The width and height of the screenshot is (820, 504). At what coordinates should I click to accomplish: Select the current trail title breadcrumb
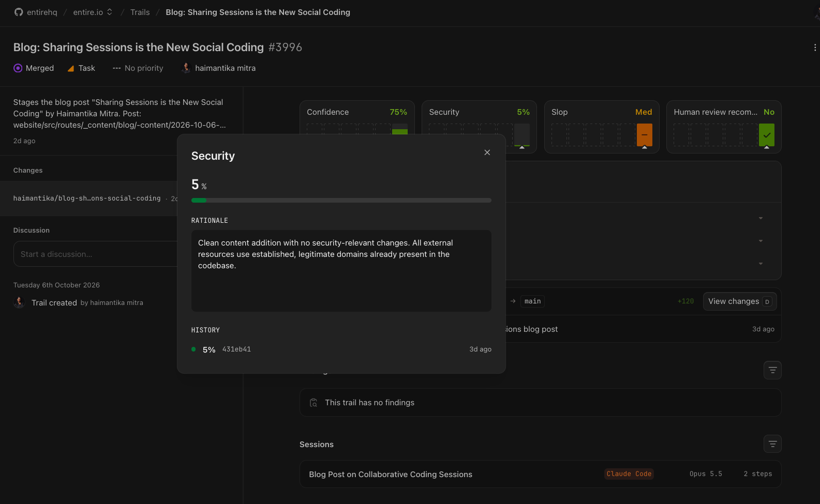tap(258, 12)
